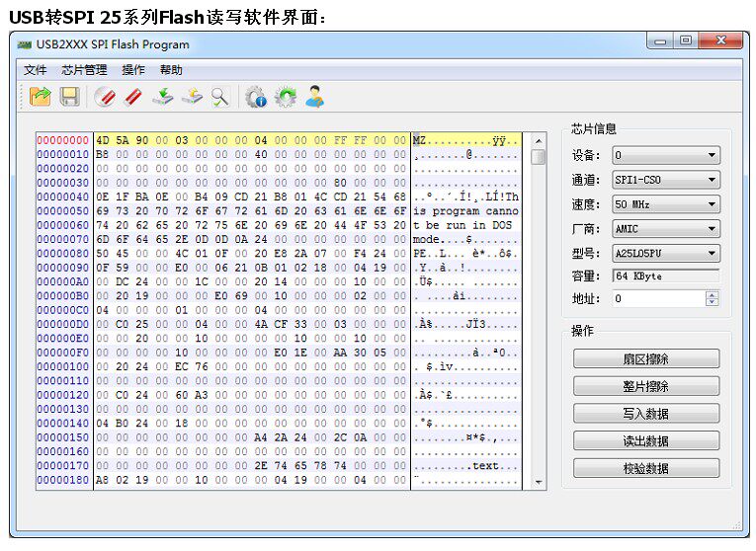This screenshot has width=756, height=551.
Task: Click the 写入数据 button
Action: [x=646, y=414]
